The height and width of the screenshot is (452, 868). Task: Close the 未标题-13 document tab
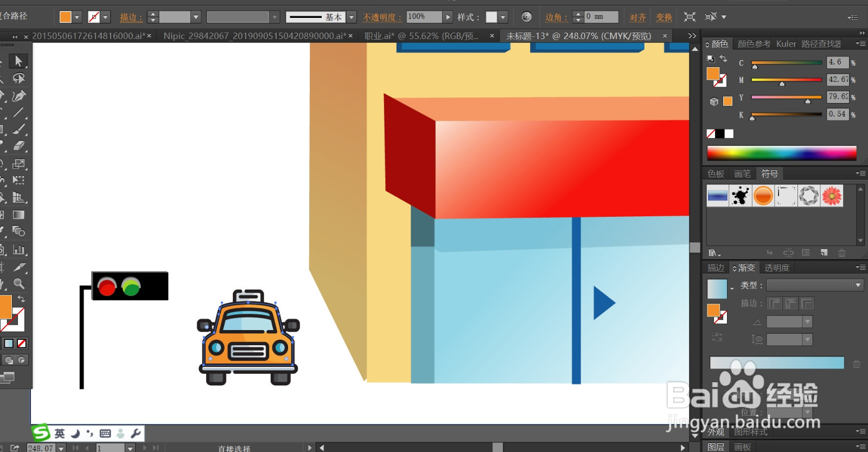[x=665, y=36]
